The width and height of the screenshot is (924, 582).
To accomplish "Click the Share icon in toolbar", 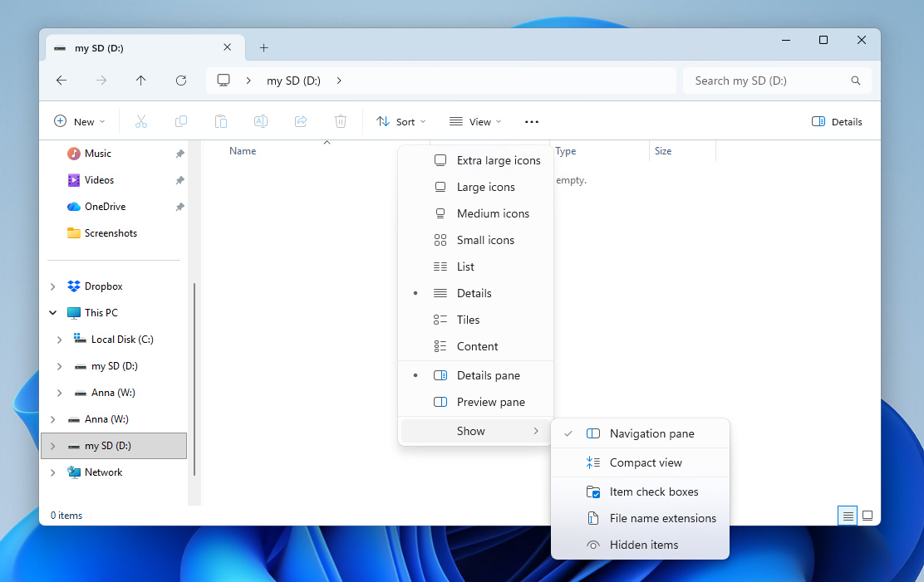I will click(301, 121).
